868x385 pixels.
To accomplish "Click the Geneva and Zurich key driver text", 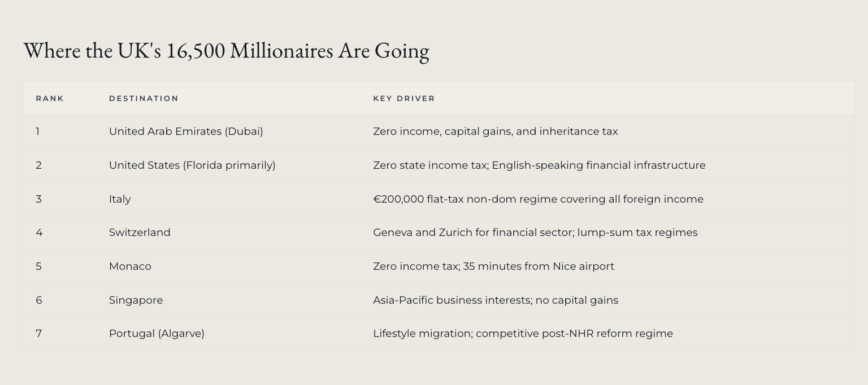I will point(535,233).
